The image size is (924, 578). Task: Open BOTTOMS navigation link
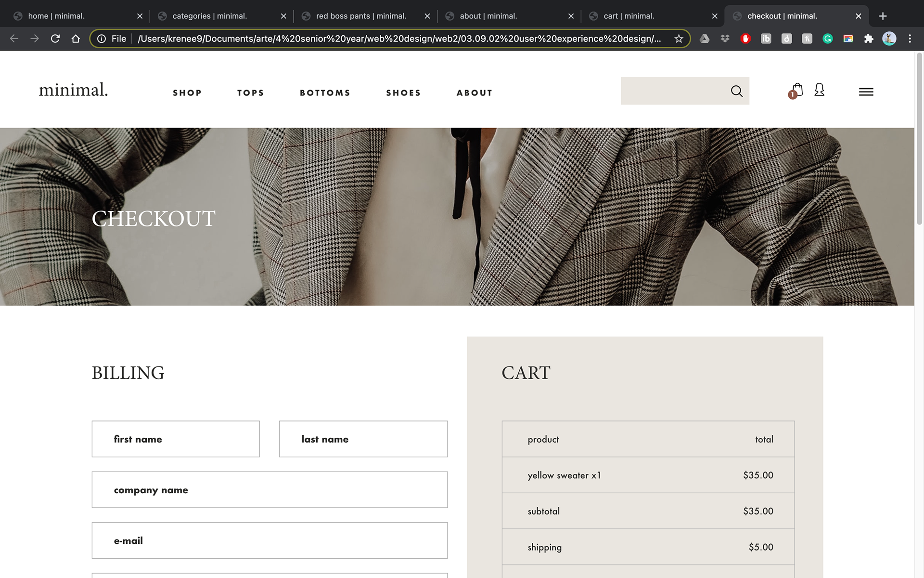coord(325,92)
